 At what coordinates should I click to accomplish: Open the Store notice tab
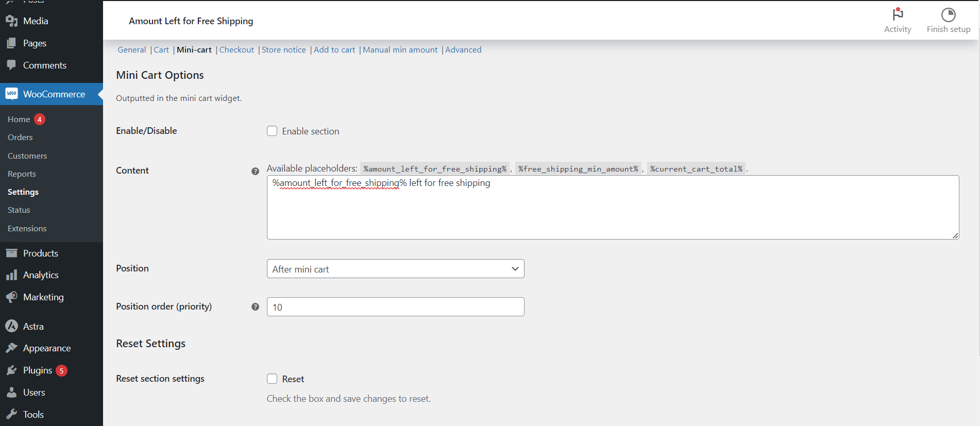[x=283, y=50]
